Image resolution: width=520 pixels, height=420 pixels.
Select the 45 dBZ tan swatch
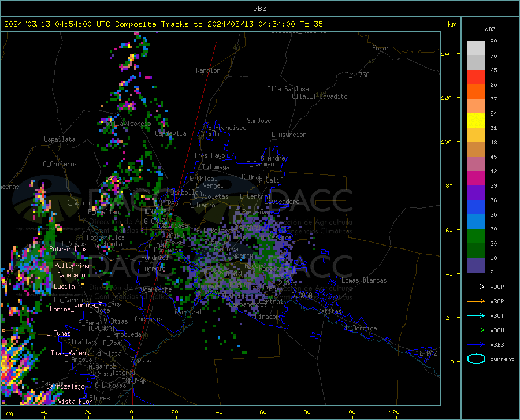(x=476, y=150)
